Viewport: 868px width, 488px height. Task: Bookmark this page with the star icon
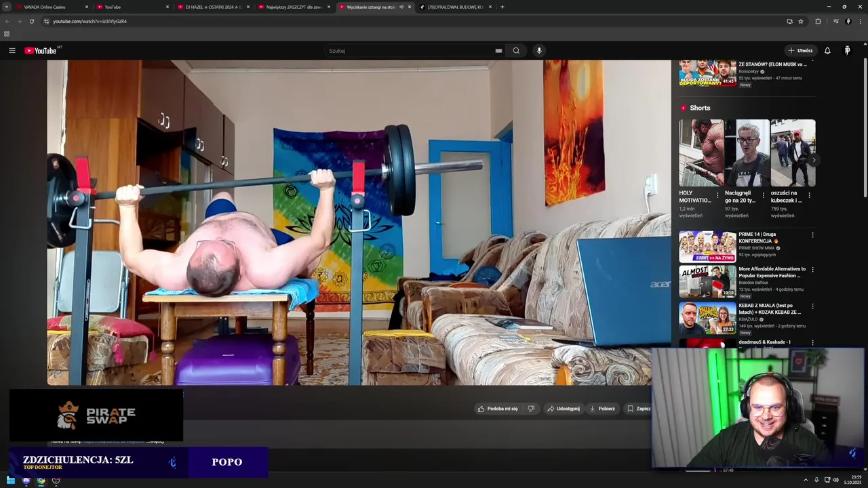[x=801, y=21]
